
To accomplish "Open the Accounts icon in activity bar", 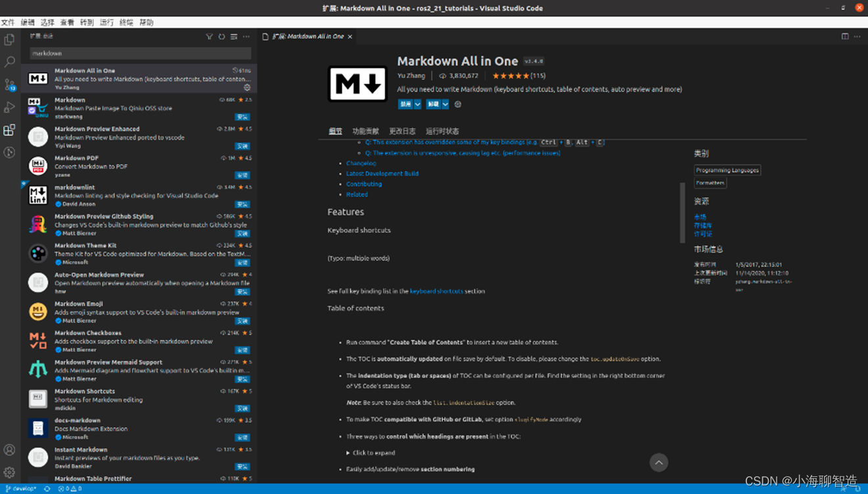I will tap(9, 450).
